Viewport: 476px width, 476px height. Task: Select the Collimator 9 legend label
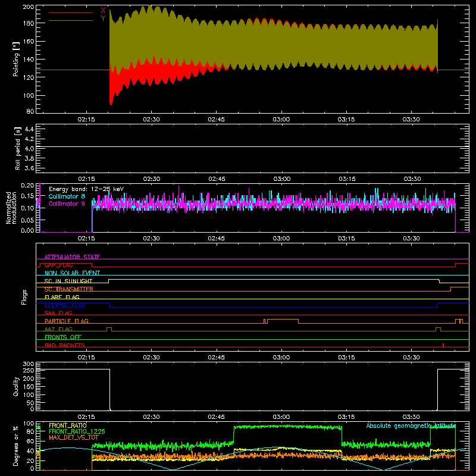(x=67, y=203)
